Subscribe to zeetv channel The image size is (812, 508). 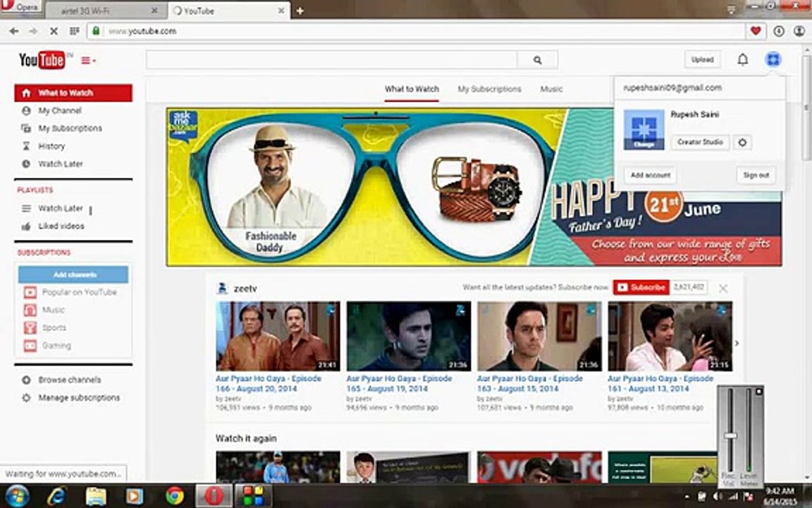pos(641,288)
